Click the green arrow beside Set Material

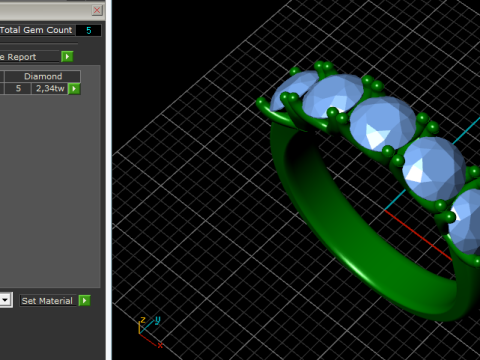pyautogui.click(x=84, y=301)
